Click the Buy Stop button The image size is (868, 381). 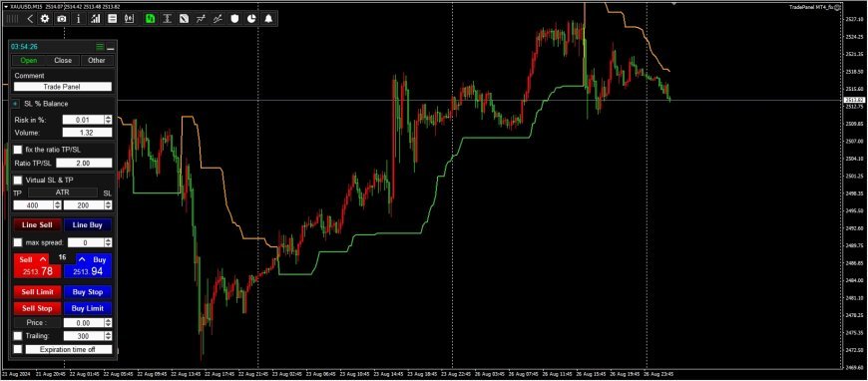point(88,292)
